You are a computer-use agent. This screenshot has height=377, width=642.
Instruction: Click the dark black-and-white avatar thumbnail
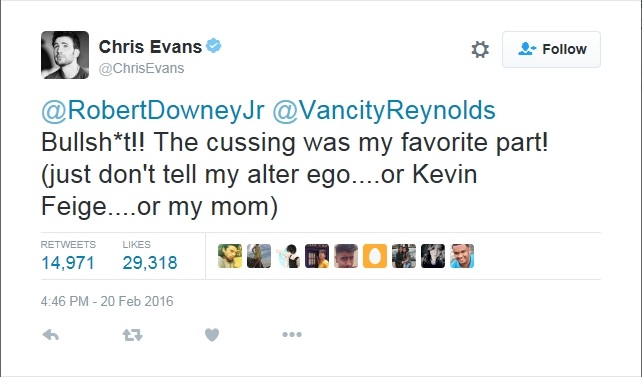click(x=433, y=256)
